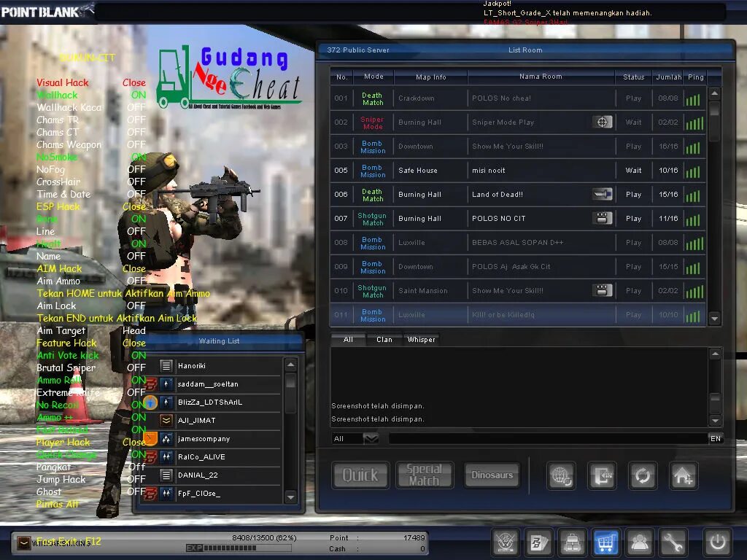Screen dimensions: 747x560
Task: Click rank icon next to Hanoriki
Action: [x=166, y=366]
